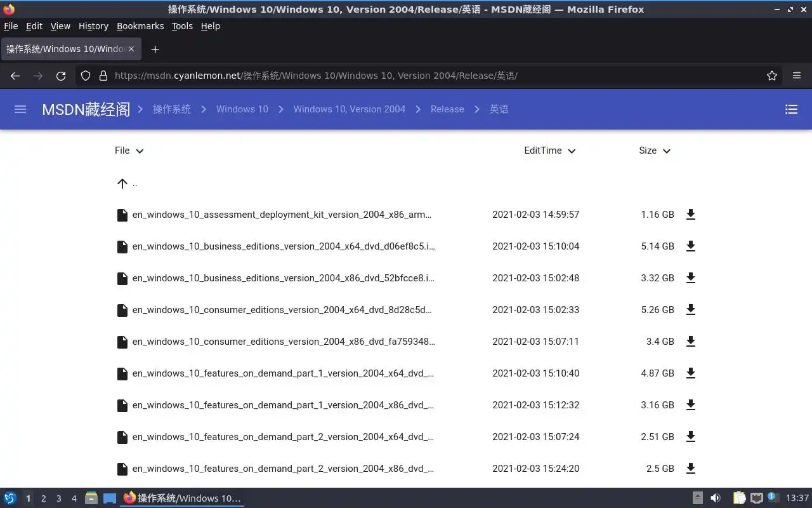This screenshot has width=812, height=508.
Task: Sort the listing by File name
Action: click(x=129, y=150)
